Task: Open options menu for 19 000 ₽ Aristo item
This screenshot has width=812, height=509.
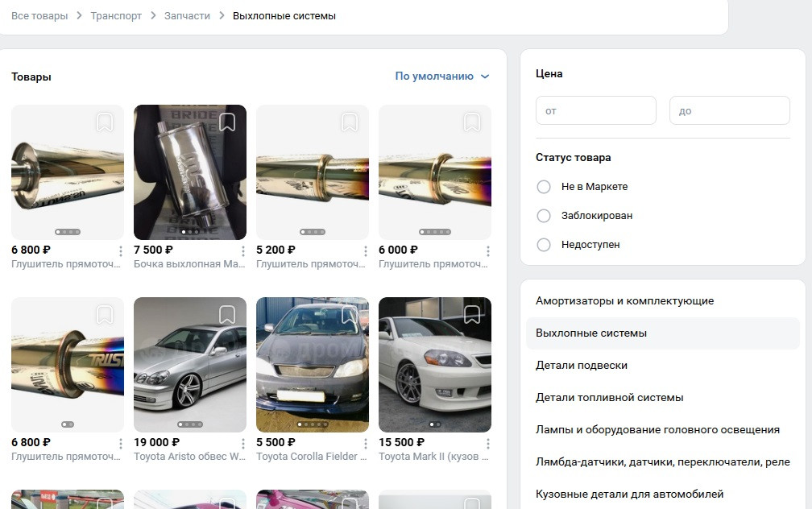Action: [x=243, y=444]
